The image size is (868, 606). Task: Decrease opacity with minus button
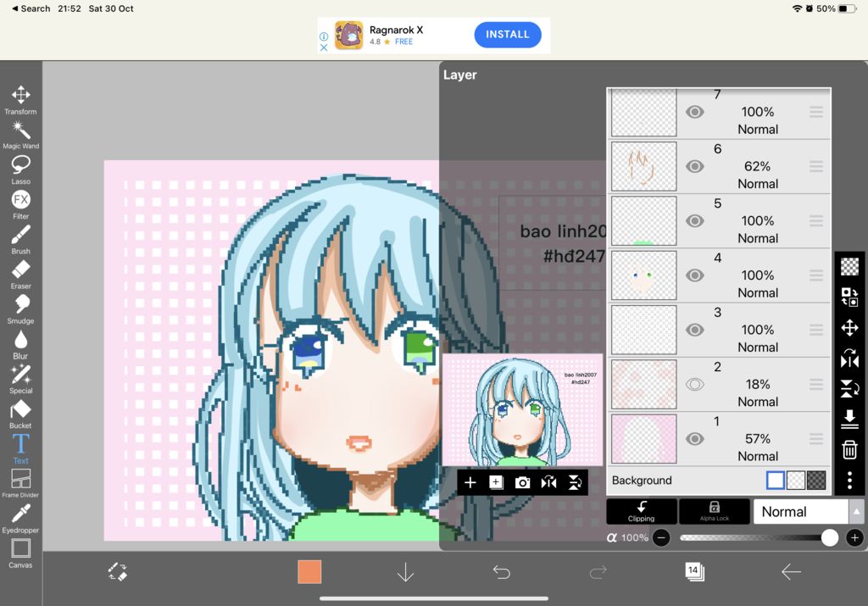(661, 537)
